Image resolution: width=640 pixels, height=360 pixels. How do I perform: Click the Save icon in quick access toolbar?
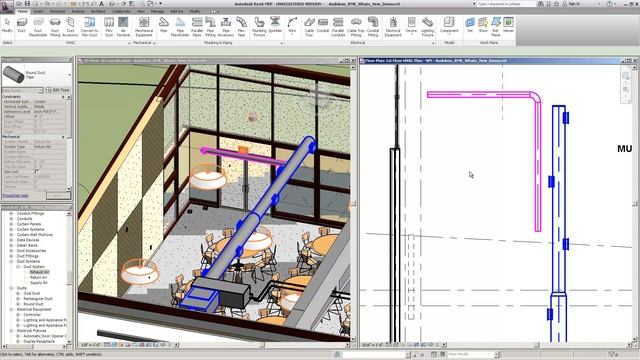[27, 4]
